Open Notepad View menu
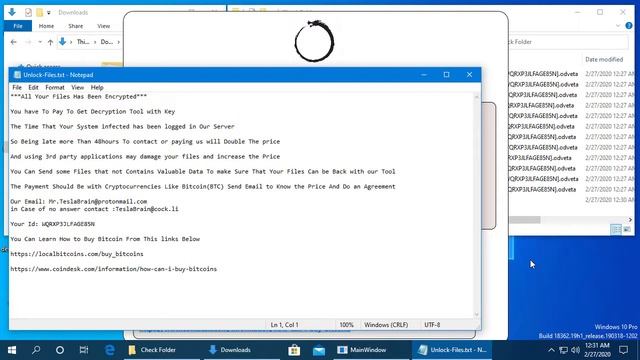The width and height of the screenshot is (640, 360). 78,87
